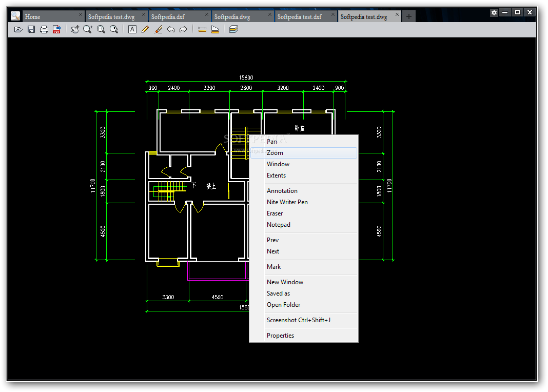Image resolution: width=548 pixels, height=392 pixels.
Task: Select the Zoom in/out magnifier icon
Action: [x=88, y=30]
